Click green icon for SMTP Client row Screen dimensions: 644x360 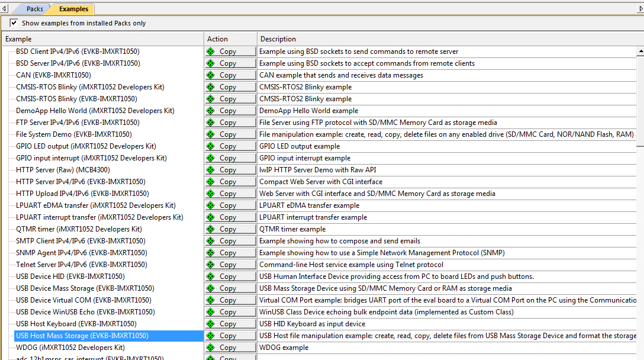pos(211,241)
